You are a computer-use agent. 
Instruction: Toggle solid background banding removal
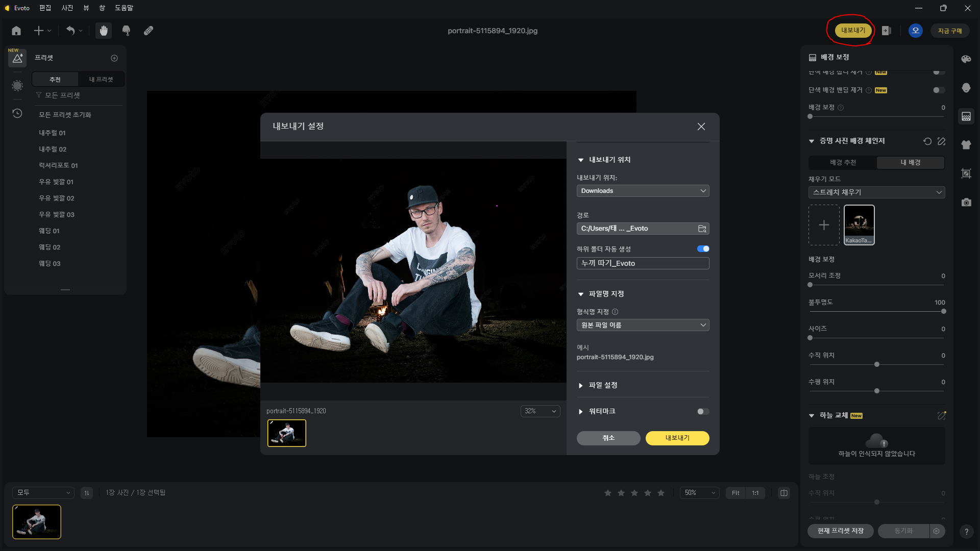click(x=939, y=90)
